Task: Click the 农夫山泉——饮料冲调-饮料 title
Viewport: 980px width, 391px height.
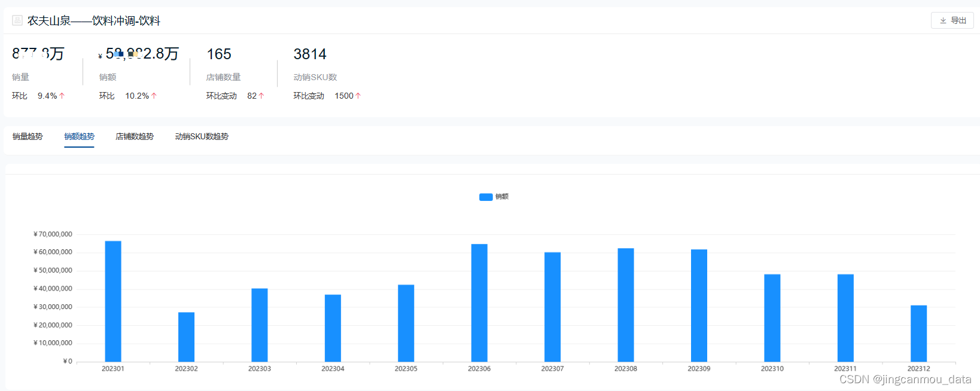Action: tap(94, 21)
